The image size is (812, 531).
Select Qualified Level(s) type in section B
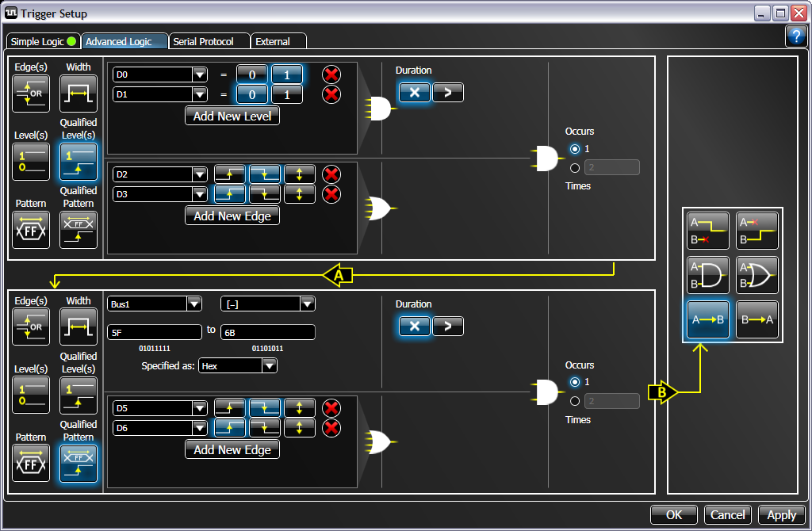point(79,395)
